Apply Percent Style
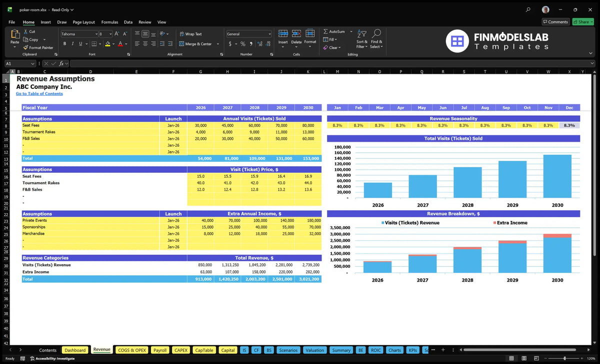Image resolution: width=600 pixels, height=364 pixels. point(243,44)
